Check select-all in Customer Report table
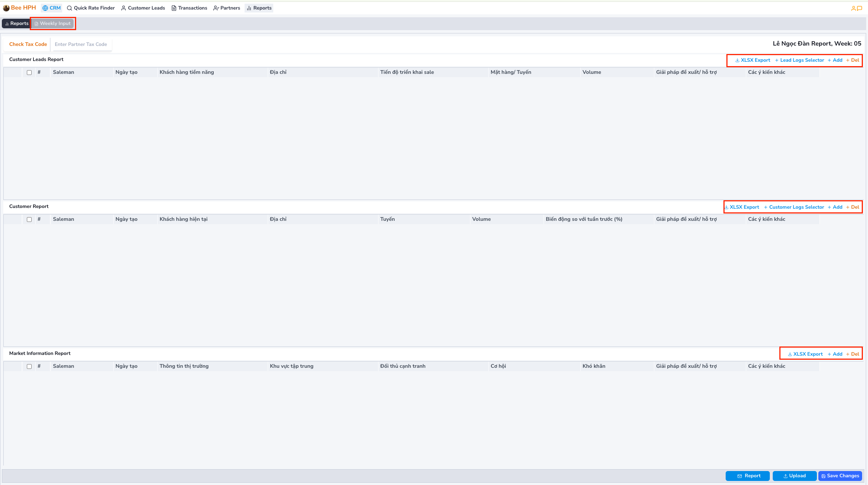Viewport: 868px width, 485px height. click(29, 219)
